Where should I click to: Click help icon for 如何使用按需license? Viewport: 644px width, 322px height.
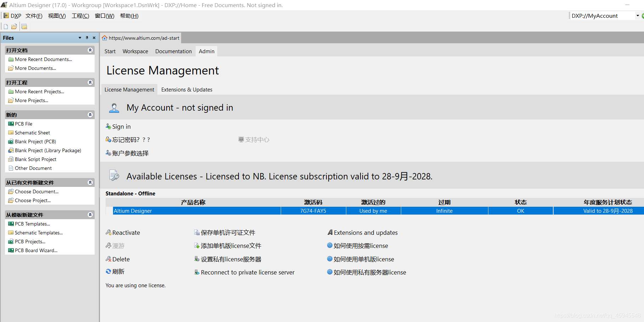click(x=330, y=245)
